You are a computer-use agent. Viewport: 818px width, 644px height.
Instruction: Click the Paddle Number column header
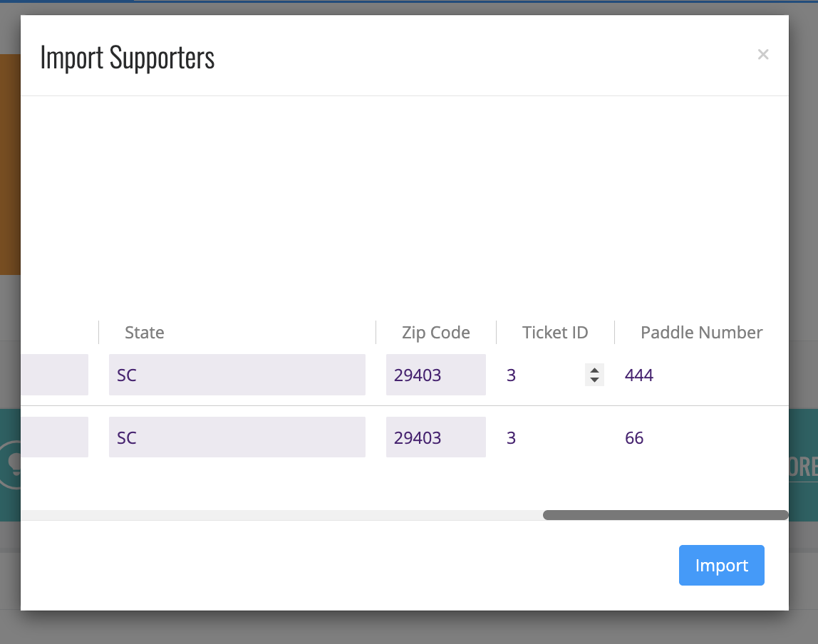[701, 332]
